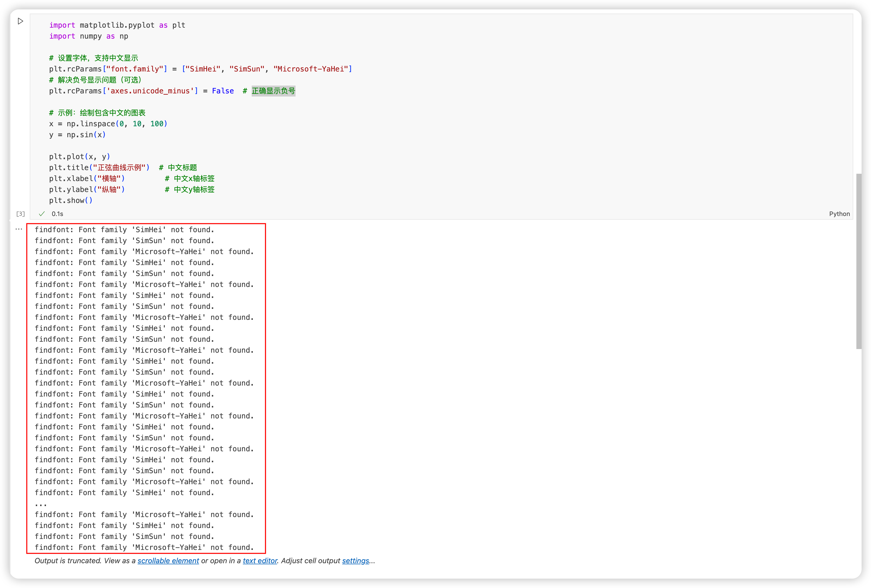Click the 'import matplotlib.pyplot as plt' line
871x588 pixels.
[117, 25]
